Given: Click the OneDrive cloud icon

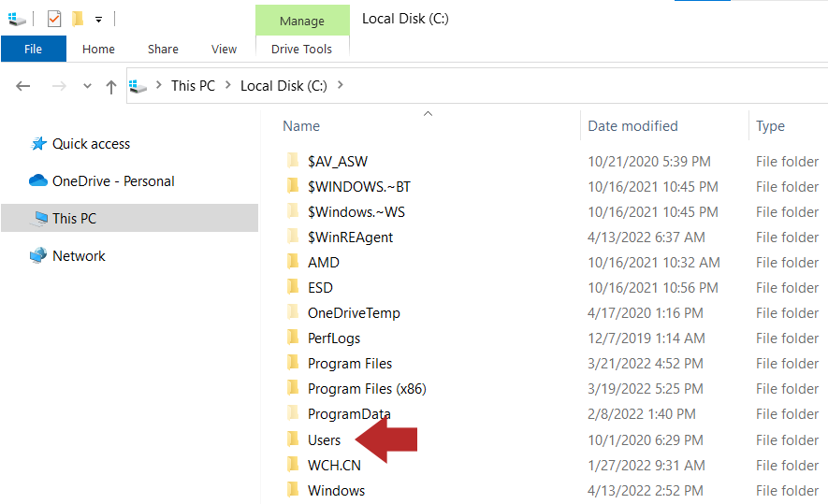Looking at the screenshot, I should [38, 180].
